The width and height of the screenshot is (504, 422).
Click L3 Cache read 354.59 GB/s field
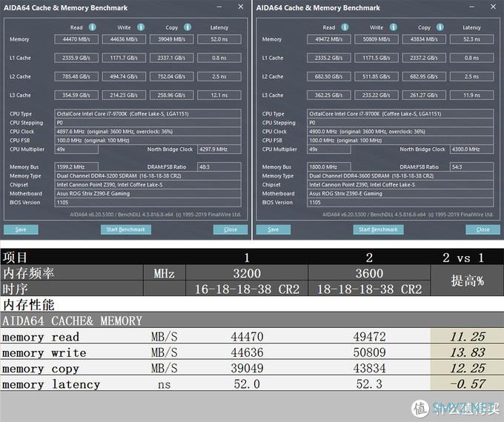pyautogui.click(x=76, y=96)
